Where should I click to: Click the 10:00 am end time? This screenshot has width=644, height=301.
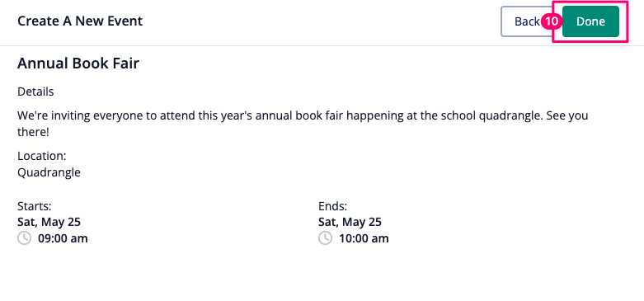(364, 238)
